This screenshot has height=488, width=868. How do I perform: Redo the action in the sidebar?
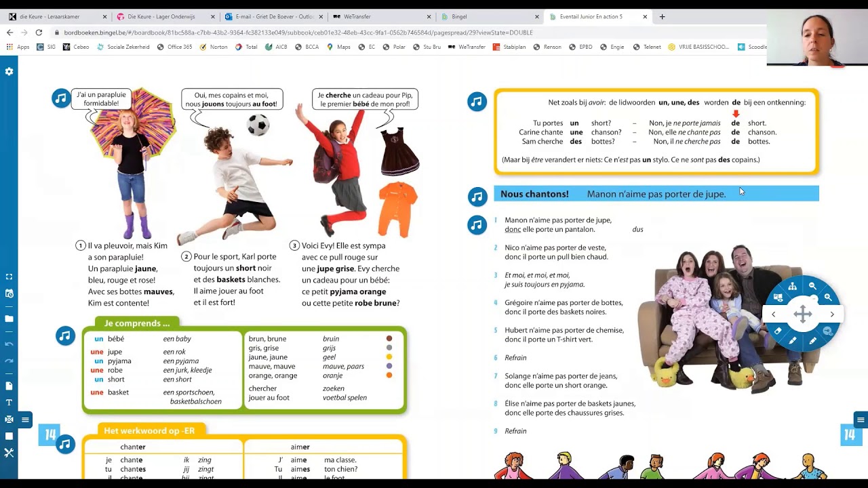(9, 361)
